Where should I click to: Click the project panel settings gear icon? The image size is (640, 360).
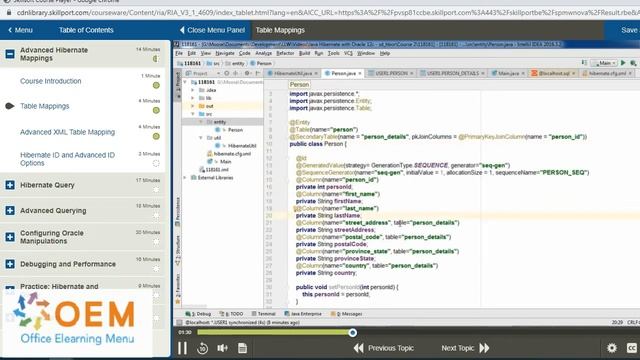[247, 73]
